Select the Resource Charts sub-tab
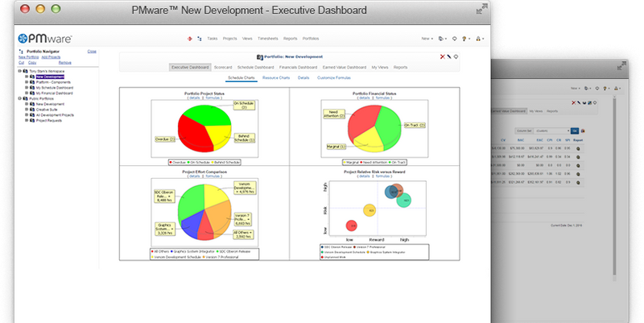 click(276, 77)
